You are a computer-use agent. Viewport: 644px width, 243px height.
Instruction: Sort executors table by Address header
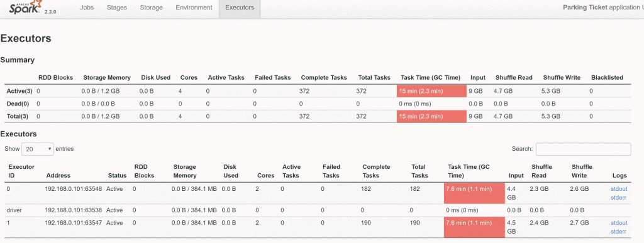click(x=58, y=175)
